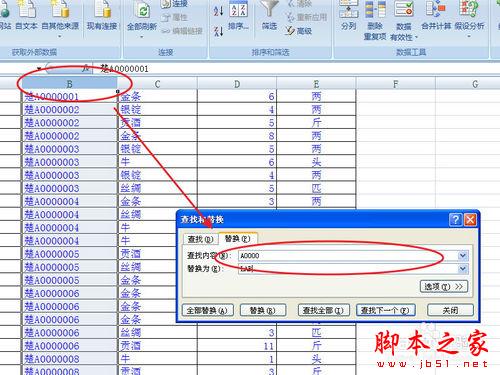Image resolution: width=500 pixels, height=375 pixels.
Task: Click 分列 text to columns
Action: [x=349, y=16]
